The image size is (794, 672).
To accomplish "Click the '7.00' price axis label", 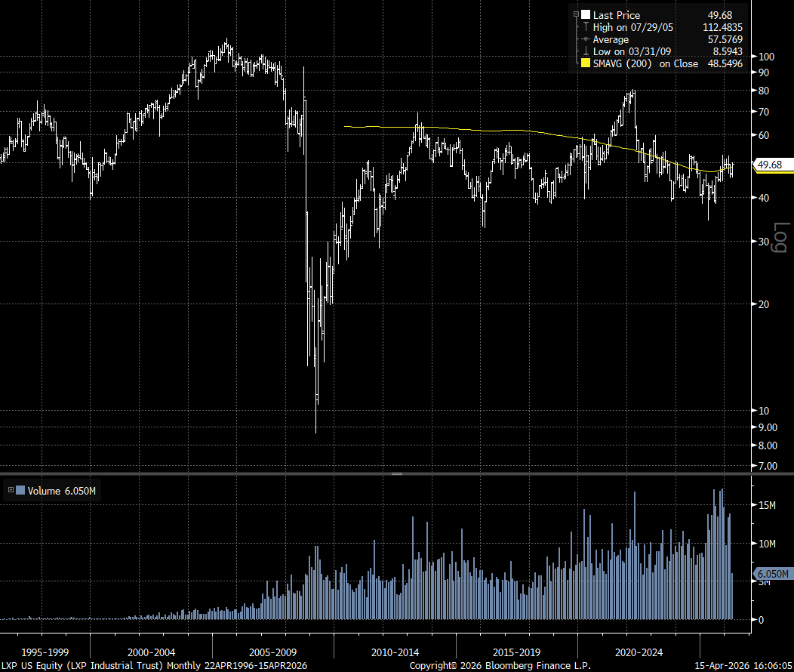I will (768, 466).
